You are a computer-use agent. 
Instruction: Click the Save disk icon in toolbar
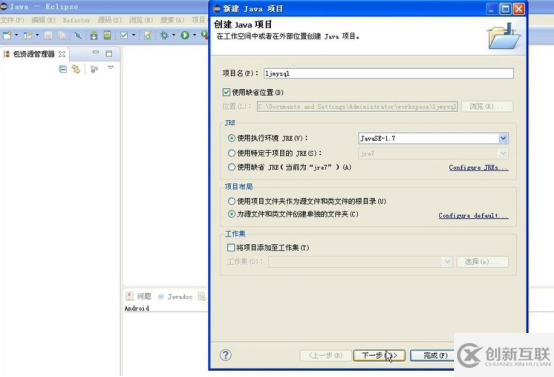coord(48,35)
